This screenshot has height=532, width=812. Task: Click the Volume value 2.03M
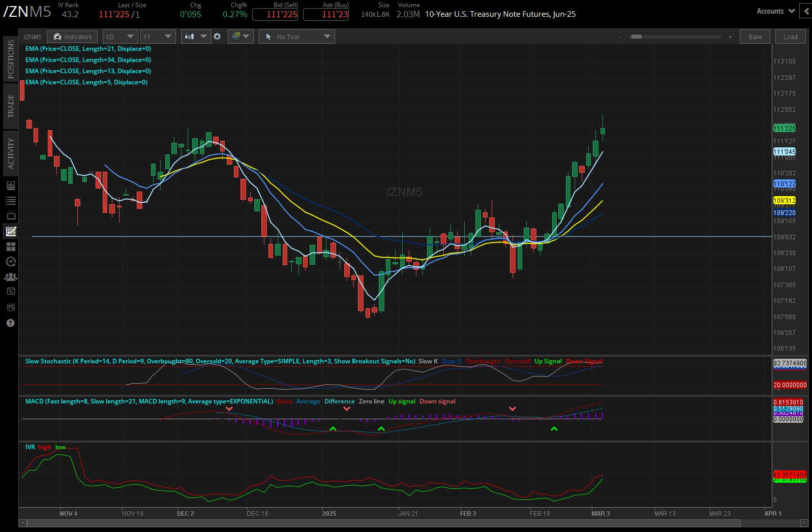(x=408, y=14)
